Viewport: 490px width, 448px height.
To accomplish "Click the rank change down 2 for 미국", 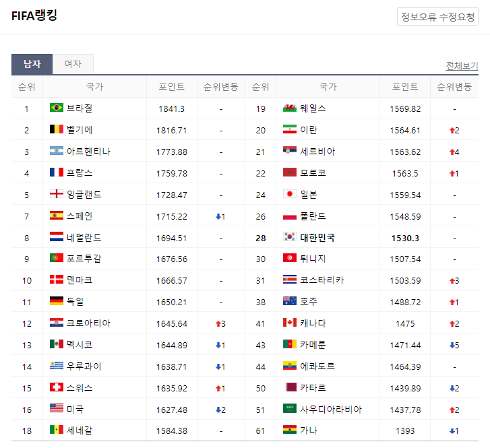I will pos(220,410).
